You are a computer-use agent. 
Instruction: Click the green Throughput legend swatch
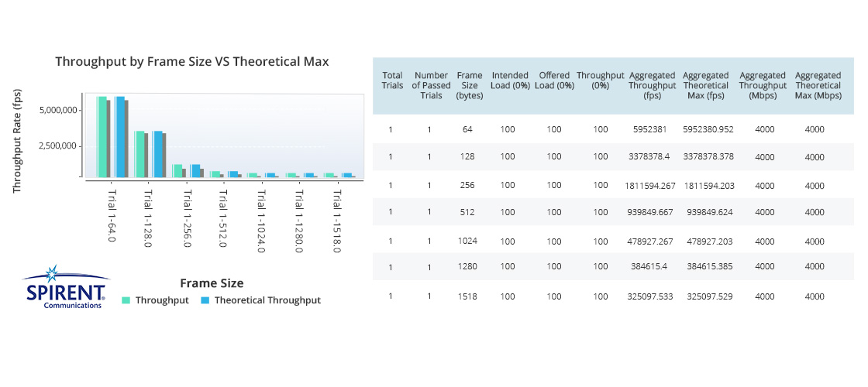[126, 300]
